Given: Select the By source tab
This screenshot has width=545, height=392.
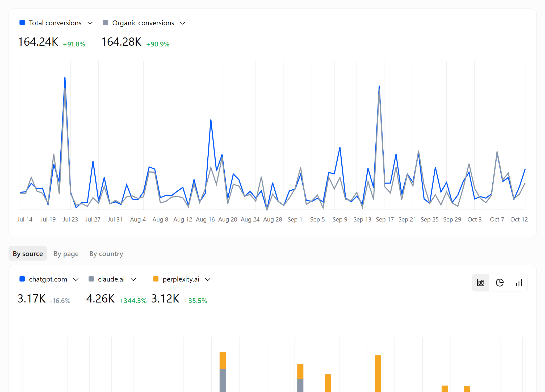Looking at the screenshot, I should click(x=28, y=253).
